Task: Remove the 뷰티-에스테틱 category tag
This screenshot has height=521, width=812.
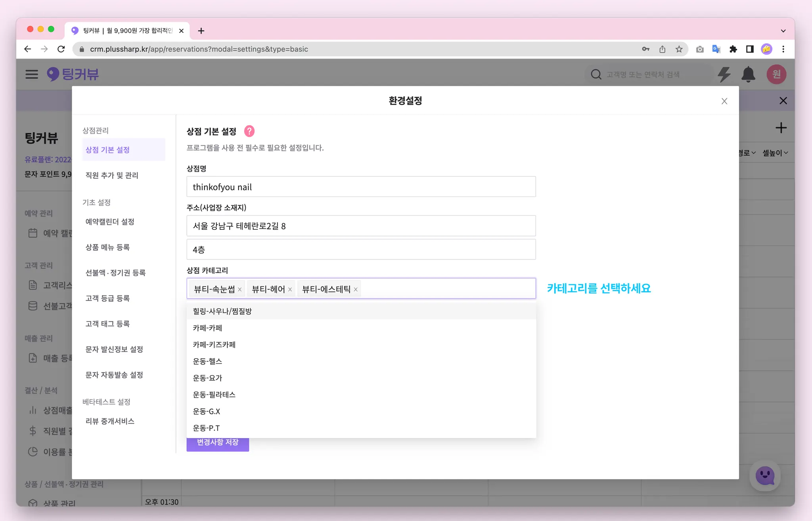Action: 356,290
